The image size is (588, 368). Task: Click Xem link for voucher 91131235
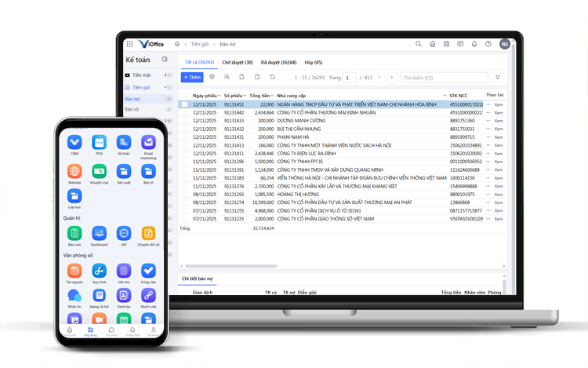tap(499, 219)
